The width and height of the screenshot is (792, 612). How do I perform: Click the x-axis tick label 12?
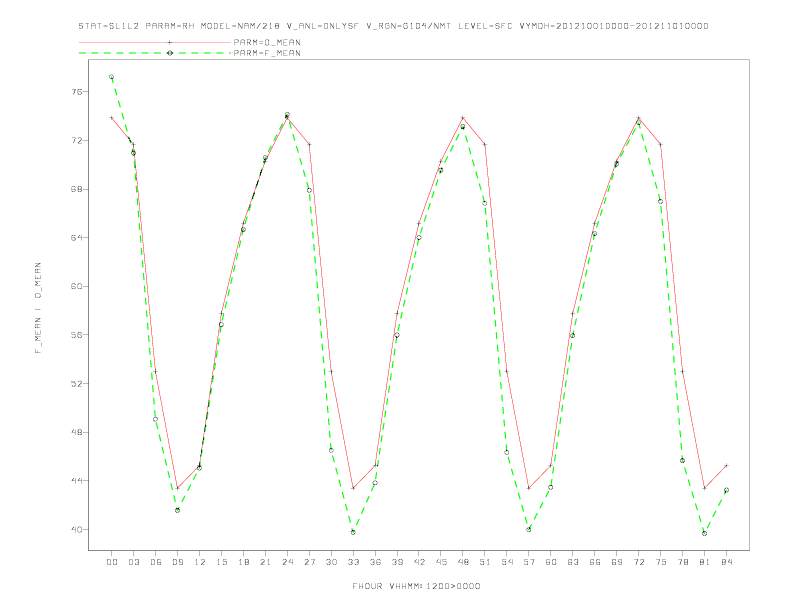tap(200, 562)
